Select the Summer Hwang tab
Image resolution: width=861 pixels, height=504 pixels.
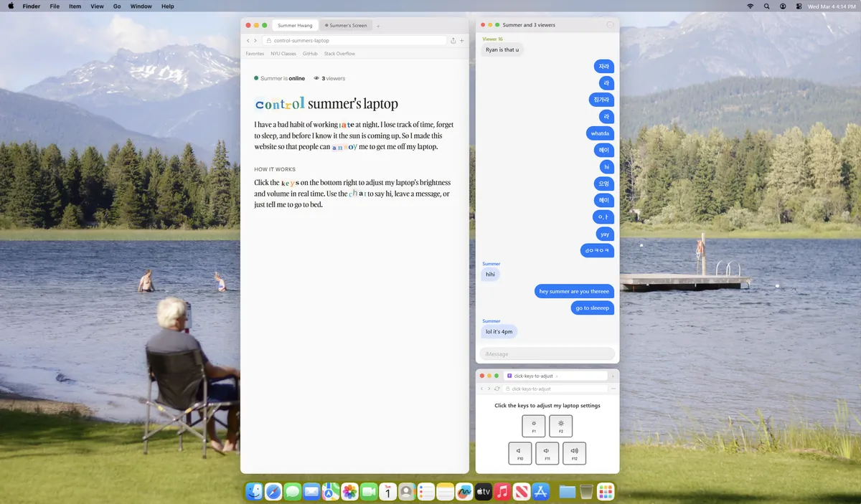click(295, 25)
